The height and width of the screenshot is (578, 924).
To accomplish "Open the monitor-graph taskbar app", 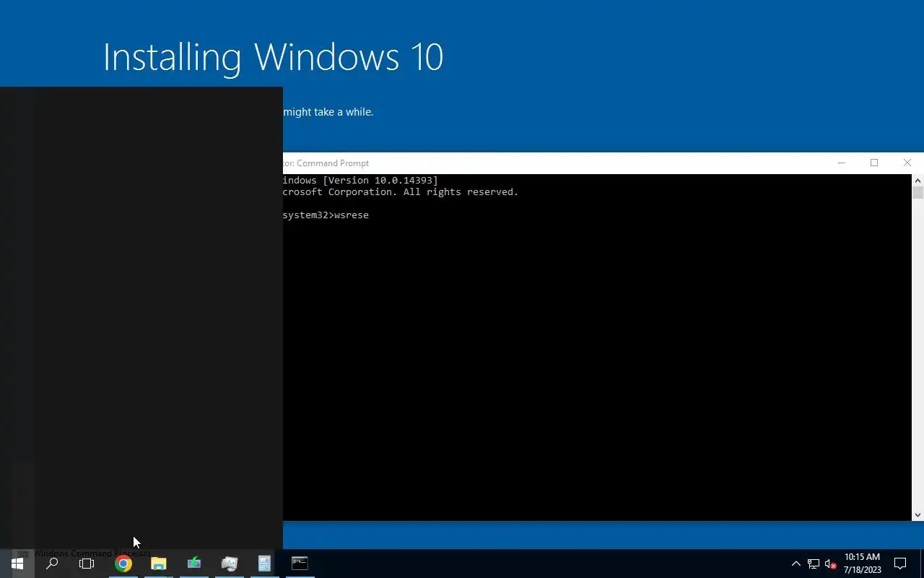I will tap(230, 564).
